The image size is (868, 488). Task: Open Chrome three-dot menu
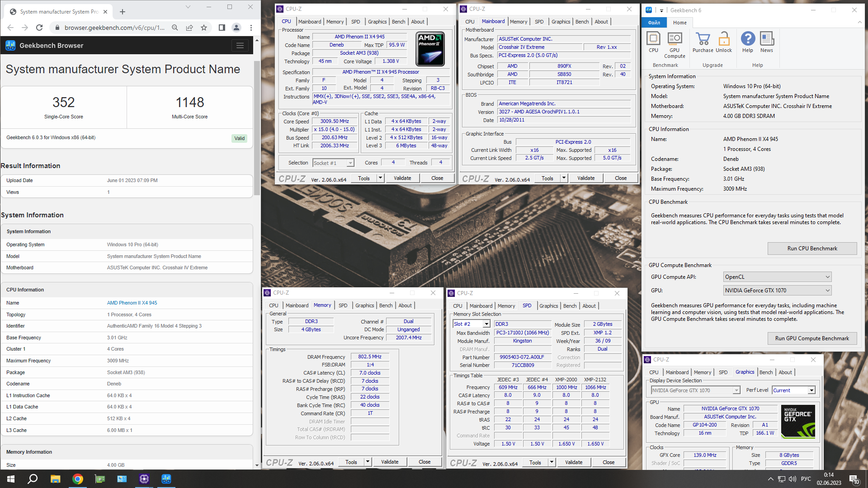pos(251,28)
